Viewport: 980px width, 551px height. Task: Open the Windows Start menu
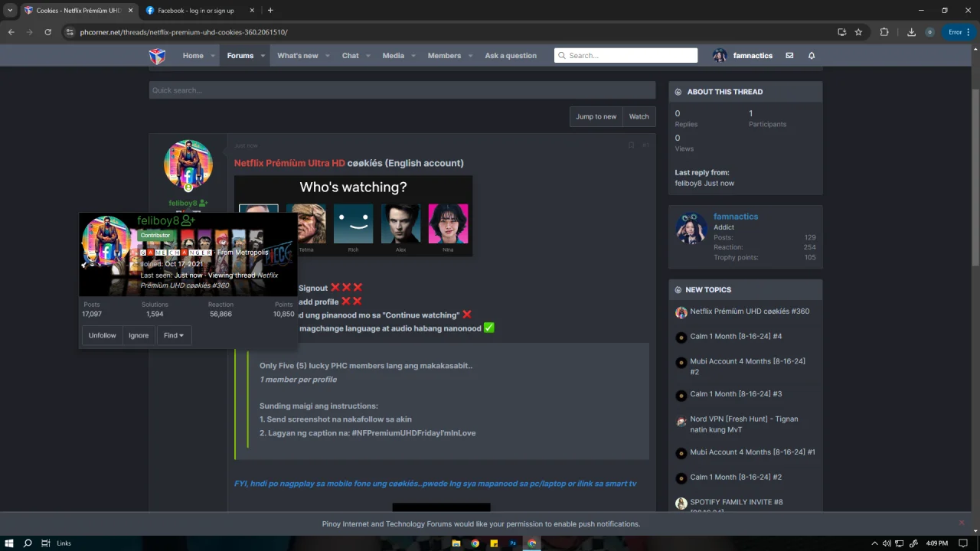[x=9, y=543]
